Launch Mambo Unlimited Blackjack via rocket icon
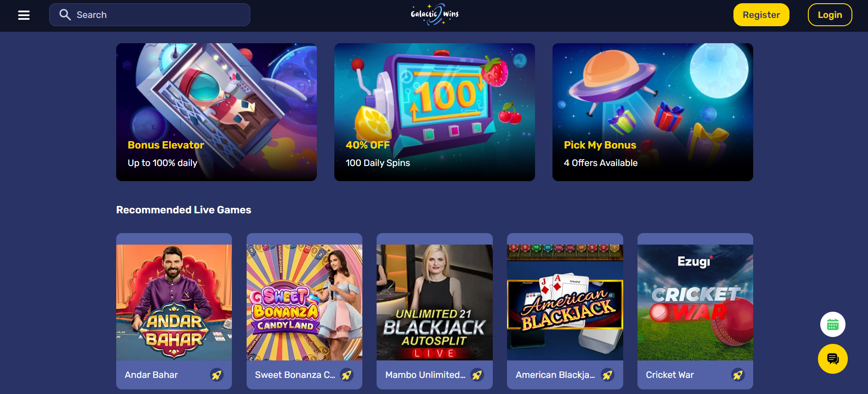 pyautogui.click(x=477, y=375)
